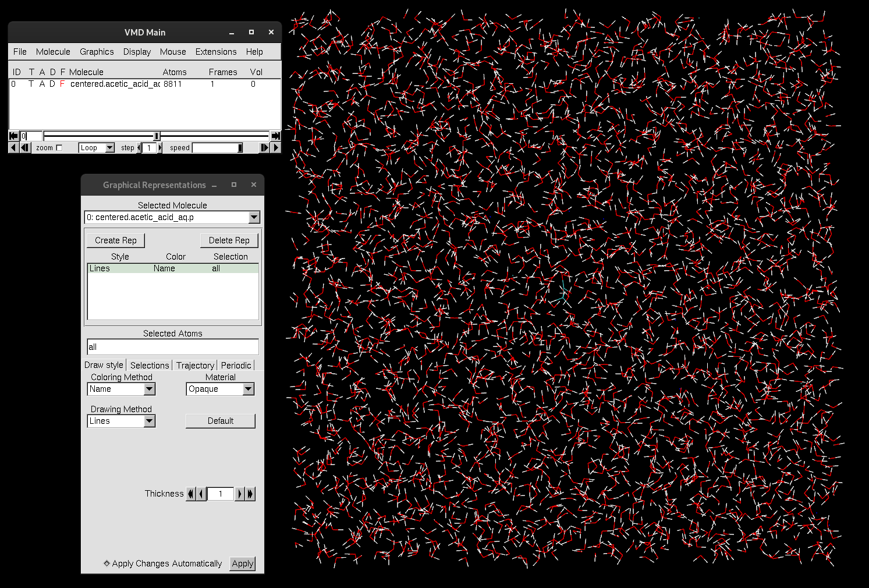Viewport: 869px width, 588px height.
Task: Enable the zoom checkbox
Action: (59, 148)
